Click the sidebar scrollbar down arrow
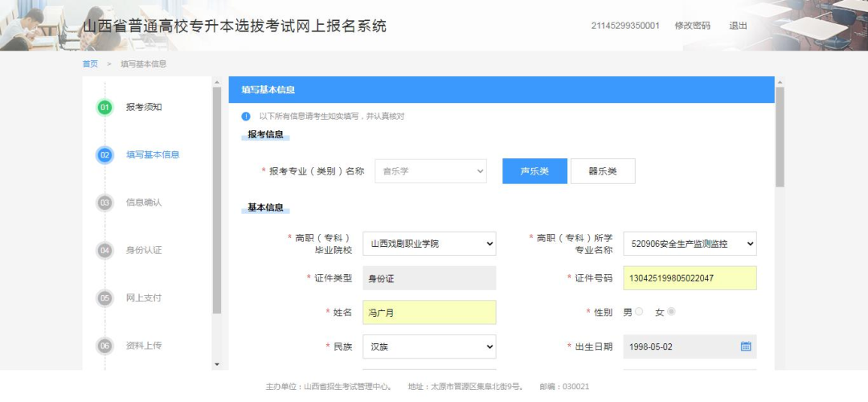Screen dimensions: 868x402 pos(216,364)
